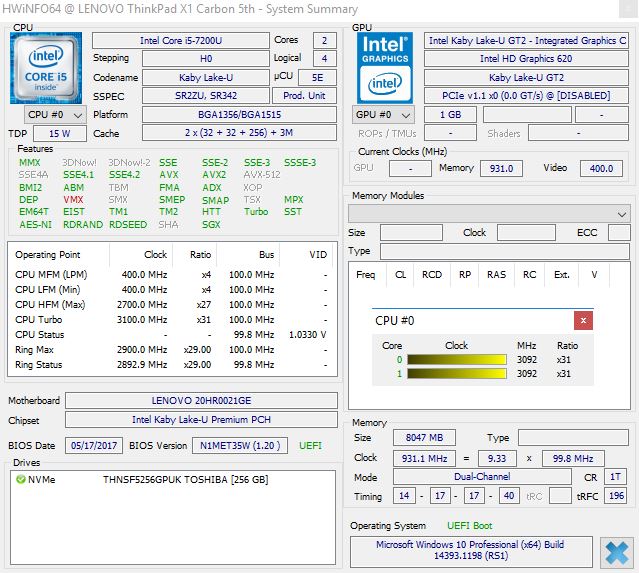Click the Microsoft Windows 10 Professional OS box
This screenshot has width=639, height=573.
coord(472,551)
